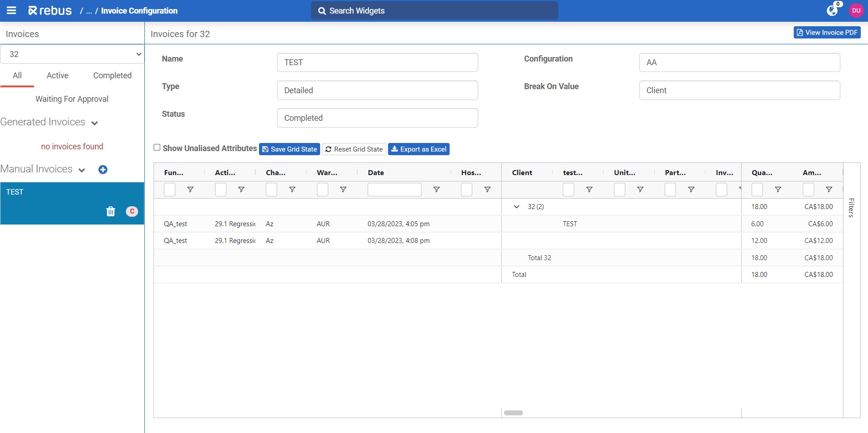The height and width of the screenshot is (433, 868).
Task: Switch to the Active invoices tab
Action: click(57, 76)
